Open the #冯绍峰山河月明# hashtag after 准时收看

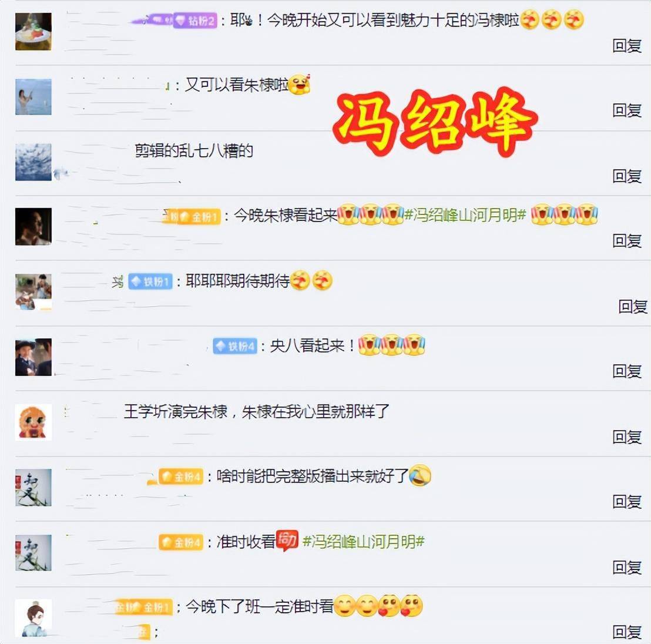click(364, 541)
